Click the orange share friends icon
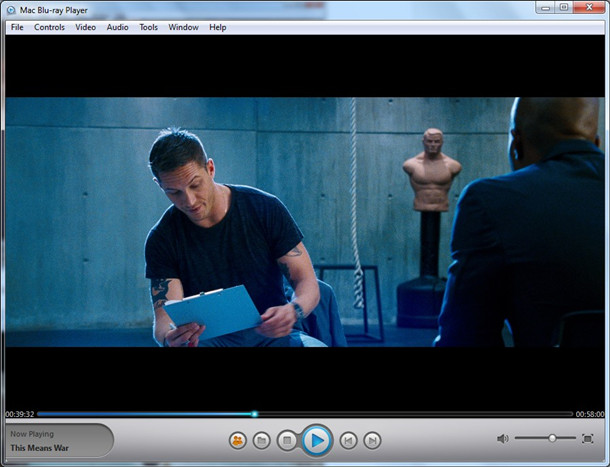This screenshot has width=610, height=467. pos(238,441)
